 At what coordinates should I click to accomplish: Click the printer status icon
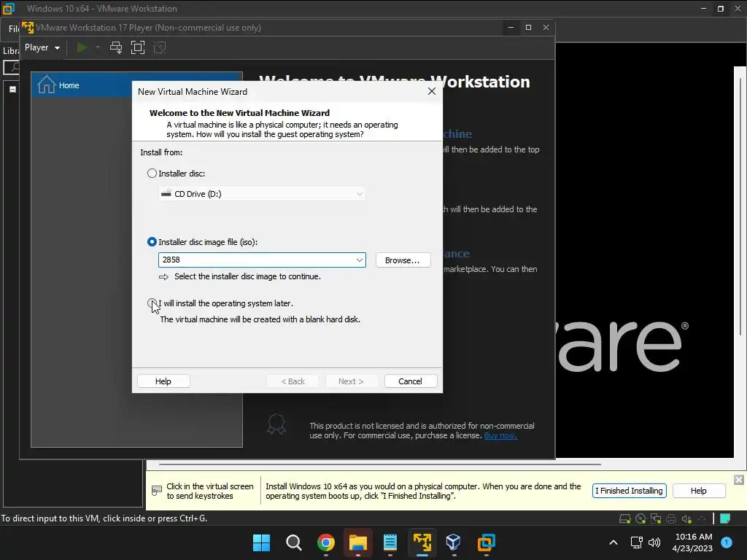671,518
